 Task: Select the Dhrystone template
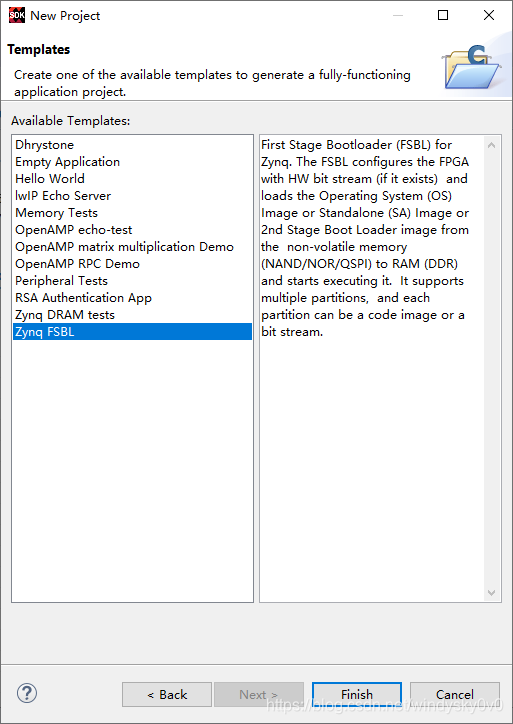pos(133,145)
